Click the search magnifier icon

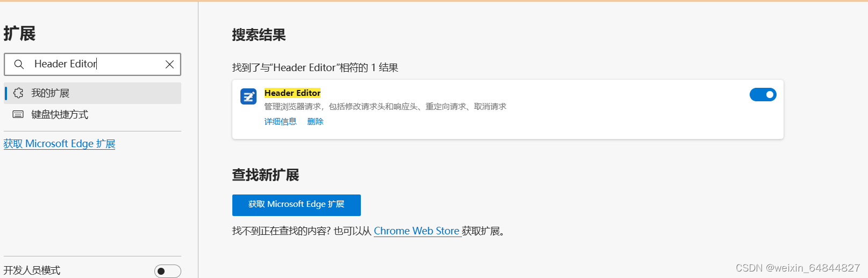[x=19, y=64]
